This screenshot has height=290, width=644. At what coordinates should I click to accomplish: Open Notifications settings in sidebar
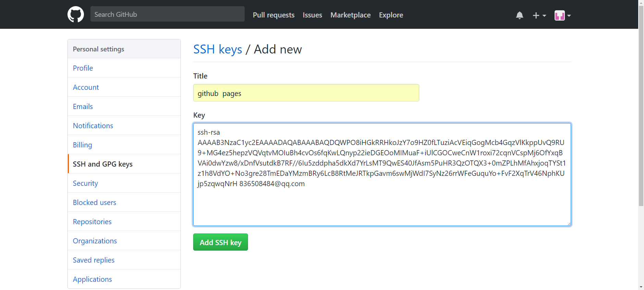[124, 125]
